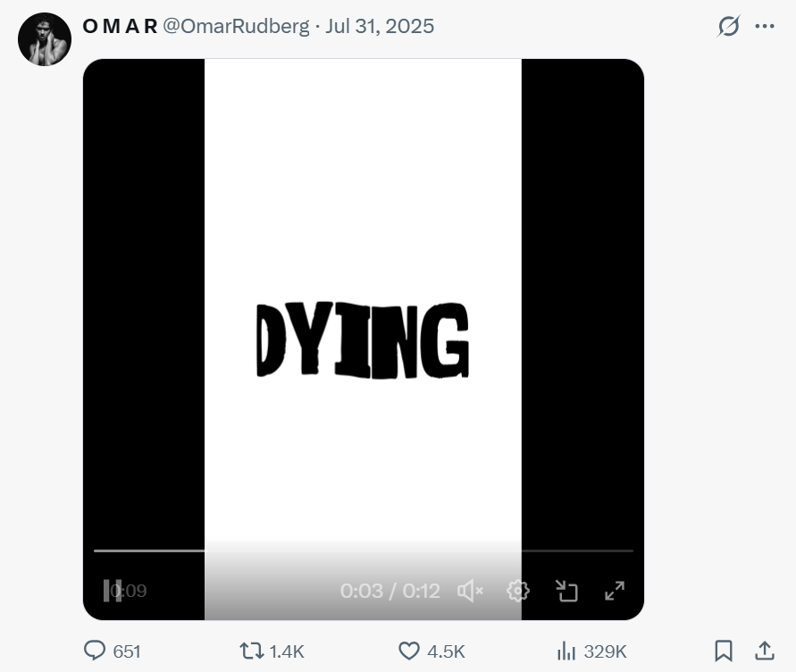Enable picture-in-picture mode
Screen dimensions: 796x672
(566, 591)
